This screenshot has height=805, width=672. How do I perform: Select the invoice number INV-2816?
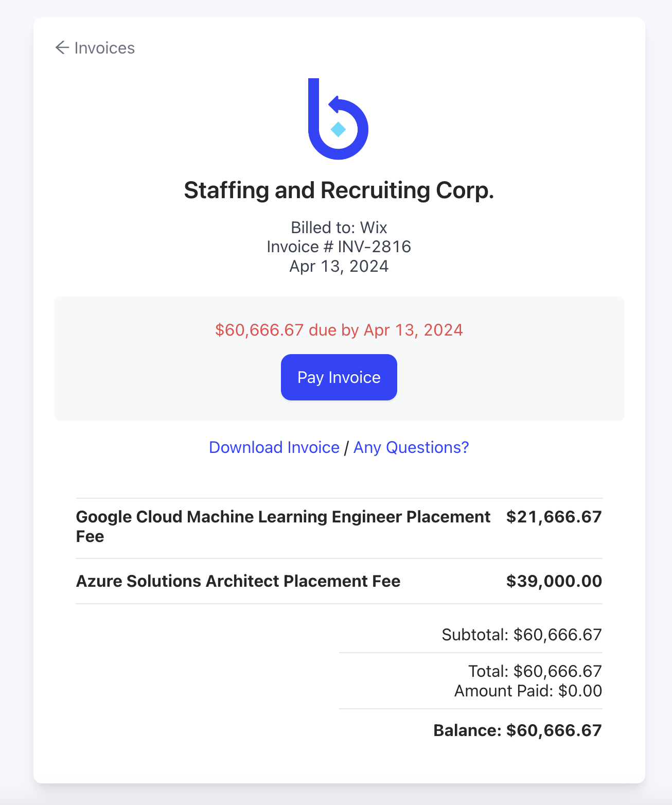(339, 247)
